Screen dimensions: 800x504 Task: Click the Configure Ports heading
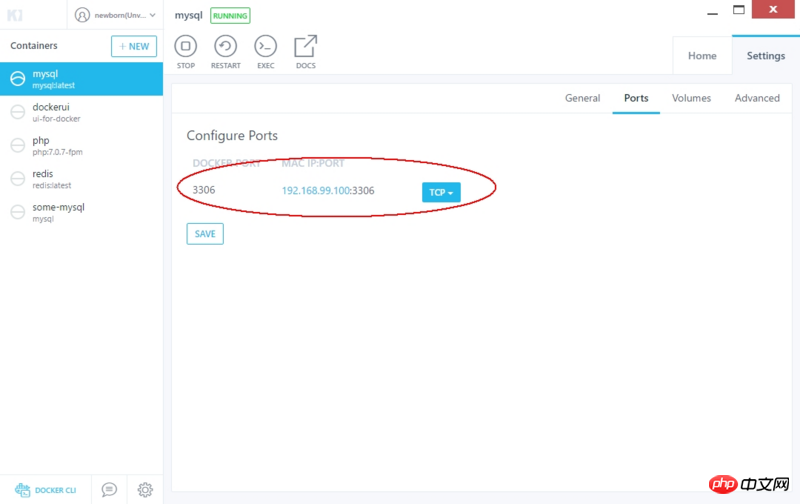tap(232, 136)
